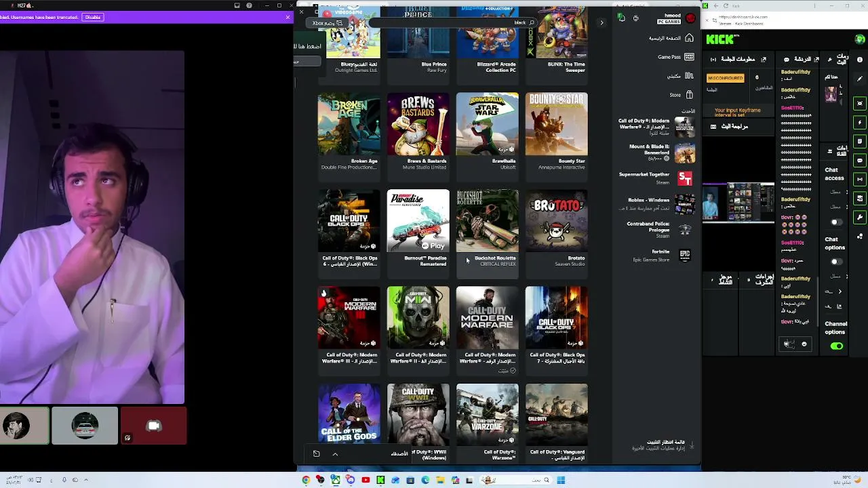Screen dimensions: 868x488
Task: Open Contraband Police: Prologue recent game
Action: click(x=655, y=229)
